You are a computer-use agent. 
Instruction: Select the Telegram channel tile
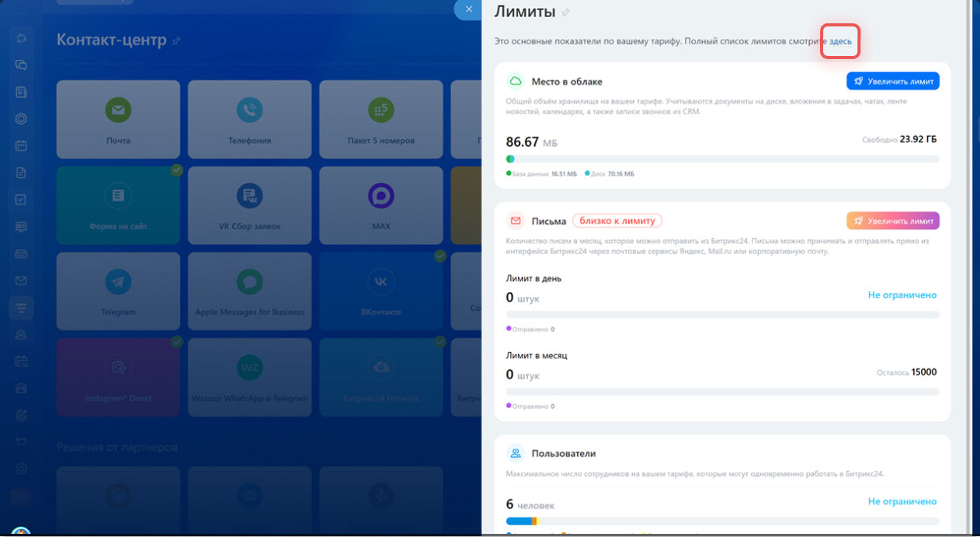click(118, 291)
